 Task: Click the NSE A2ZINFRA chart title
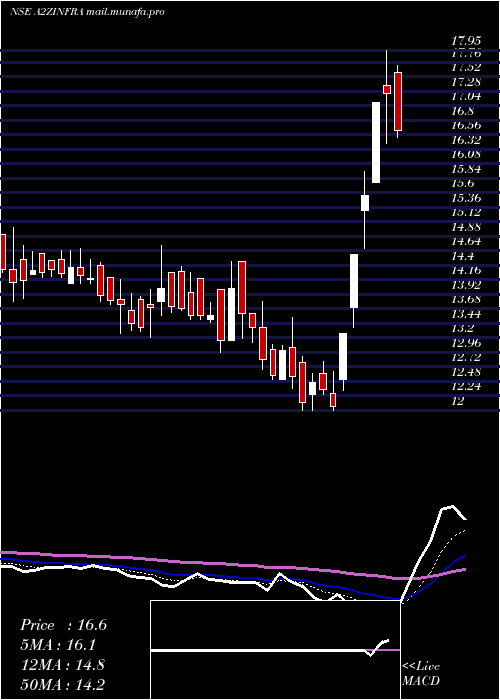[x=87, y=12]
